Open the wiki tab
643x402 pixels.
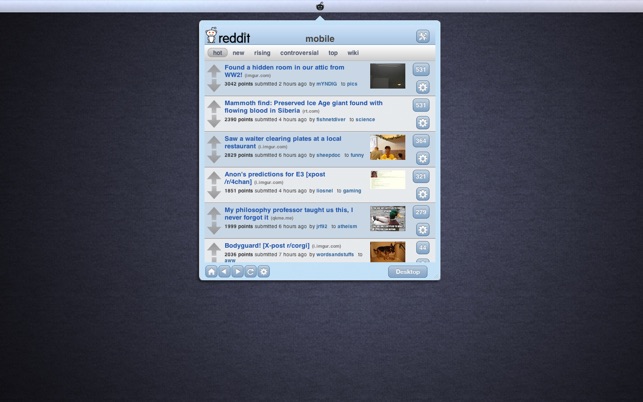coord(353,53)
